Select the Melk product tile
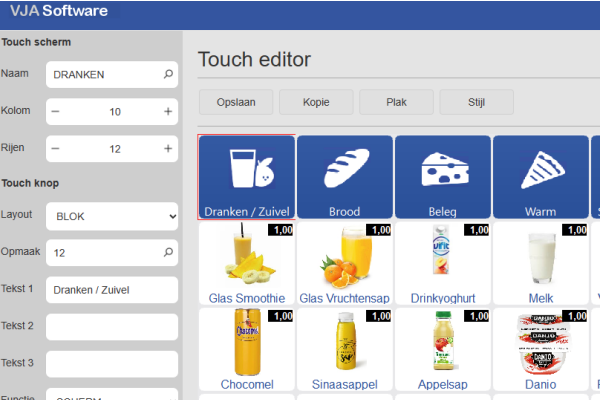600x400 pixels. click(x=540, y=263)
